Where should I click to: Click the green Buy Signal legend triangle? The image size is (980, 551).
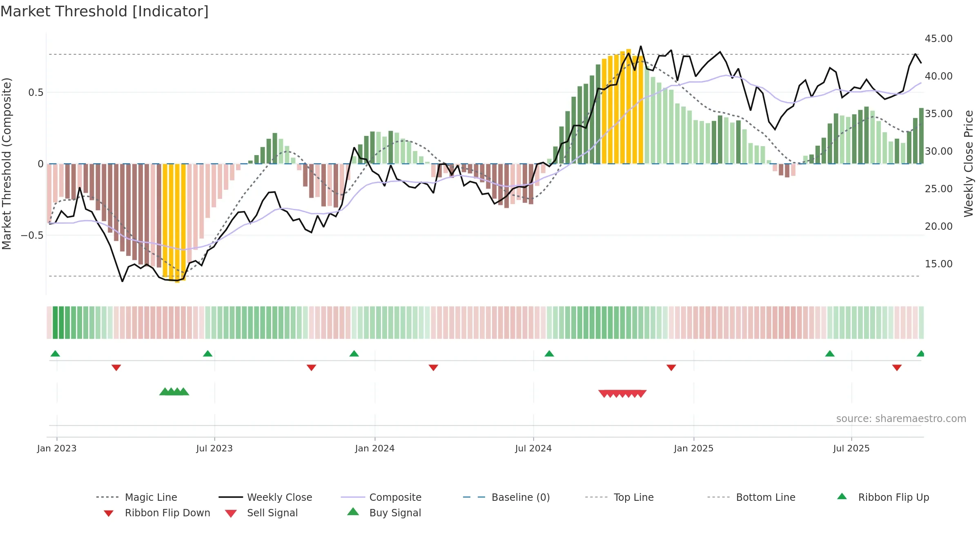click(353, 511)
